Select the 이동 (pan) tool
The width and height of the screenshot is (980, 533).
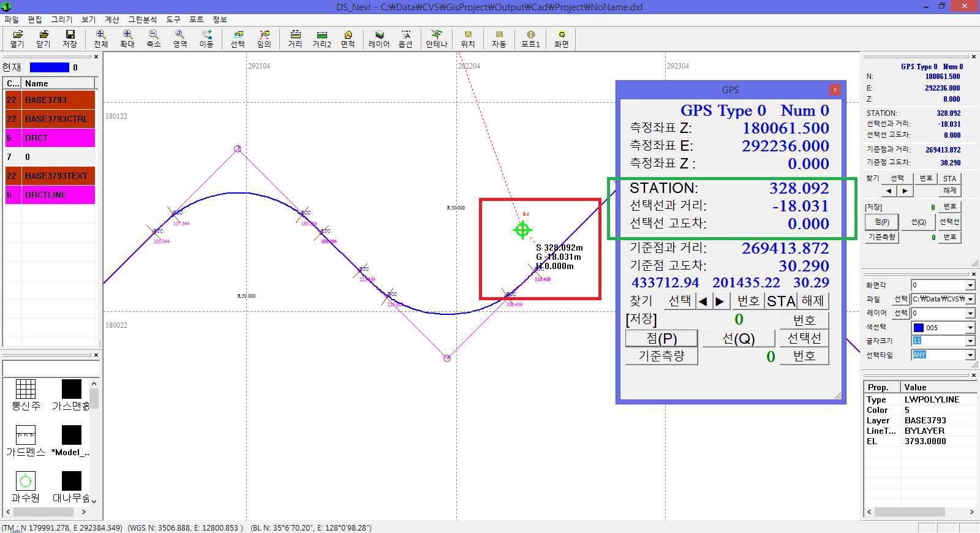[x=206, y=39]
